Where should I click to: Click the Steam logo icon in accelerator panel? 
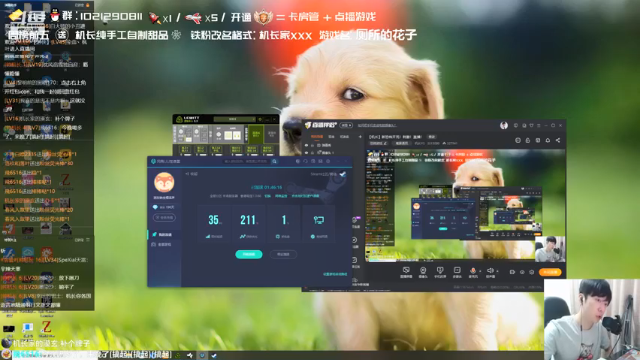click(x=342, y=174)
